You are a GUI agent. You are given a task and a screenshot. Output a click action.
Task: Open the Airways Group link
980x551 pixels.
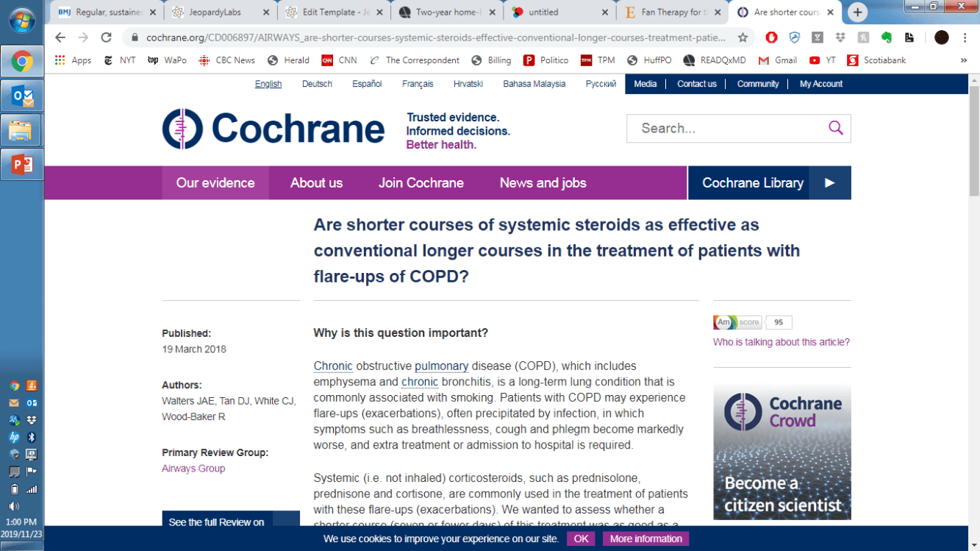tap(193, 469)
